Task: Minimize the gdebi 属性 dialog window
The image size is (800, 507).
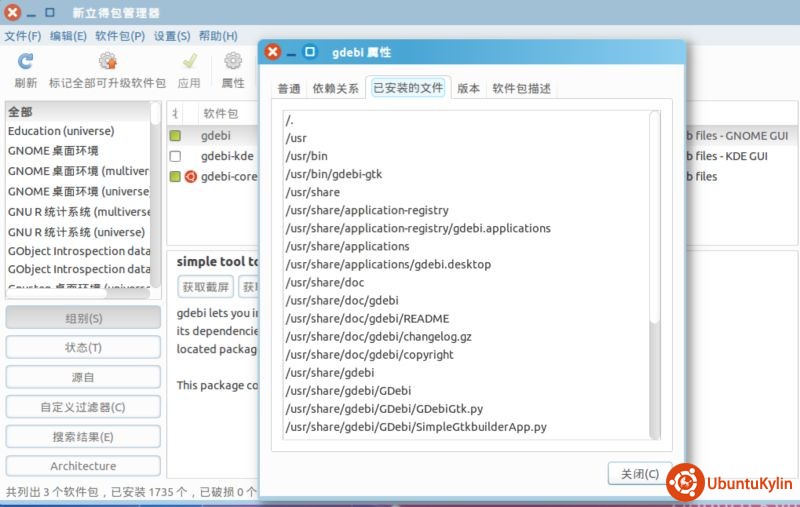Action: tap(291, 52)
